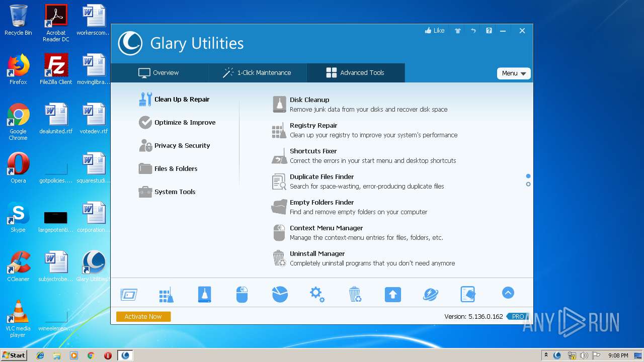
Task: Open Internet Explorer from taskbar
Action: coord(40,355)
